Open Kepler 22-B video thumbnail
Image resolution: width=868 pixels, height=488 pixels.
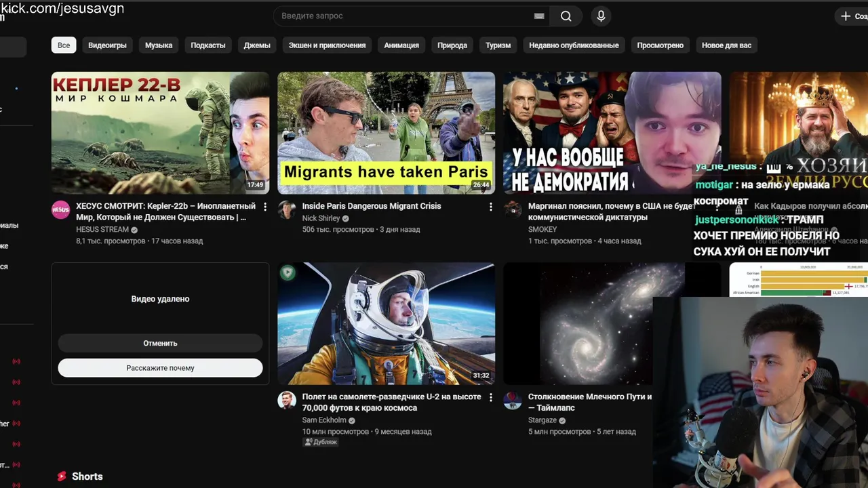pyautogui.click(x=160, y=133)
